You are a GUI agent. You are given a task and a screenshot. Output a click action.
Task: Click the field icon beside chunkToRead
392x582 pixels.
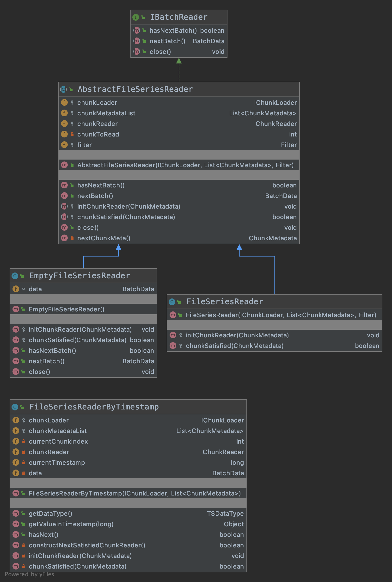coord(64,134)
